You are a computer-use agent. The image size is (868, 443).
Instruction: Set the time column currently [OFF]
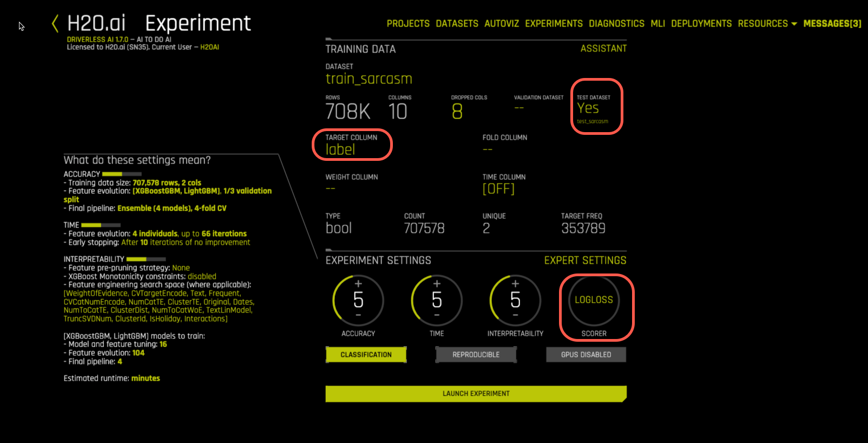(x=498, y=188)
